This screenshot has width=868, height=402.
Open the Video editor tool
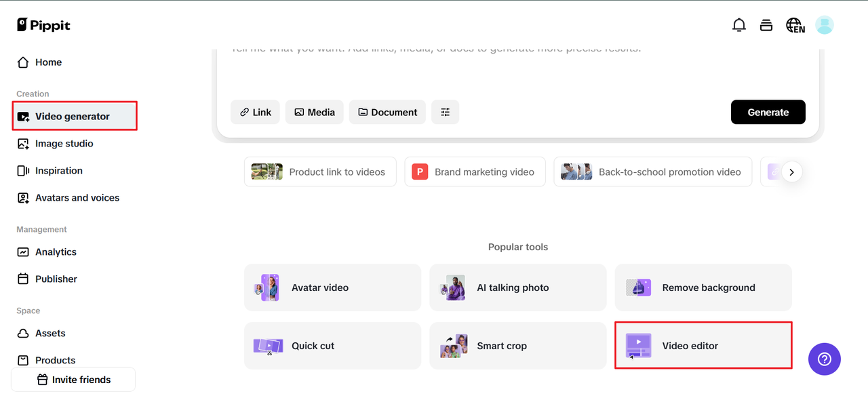[703, 346]
